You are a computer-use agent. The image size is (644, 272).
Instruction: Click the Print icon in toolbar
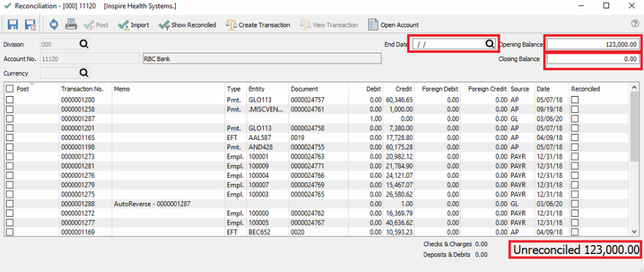[71, 25]
